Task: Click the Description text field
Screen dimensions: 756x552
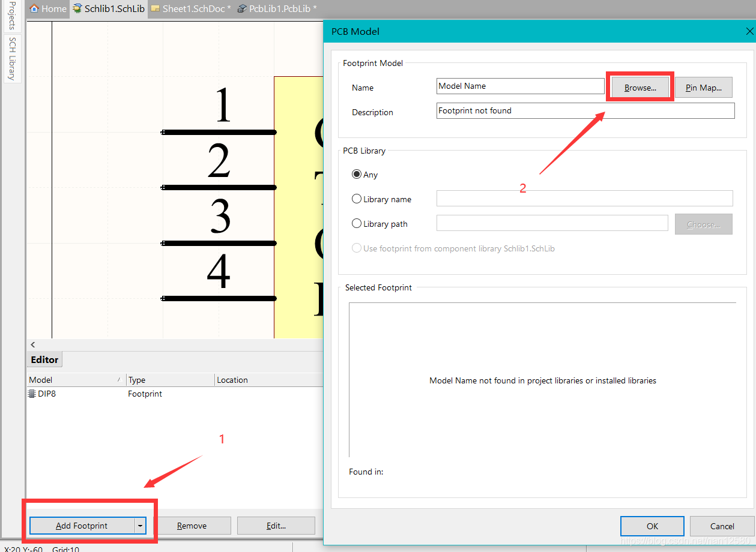Action: point(585,110)
